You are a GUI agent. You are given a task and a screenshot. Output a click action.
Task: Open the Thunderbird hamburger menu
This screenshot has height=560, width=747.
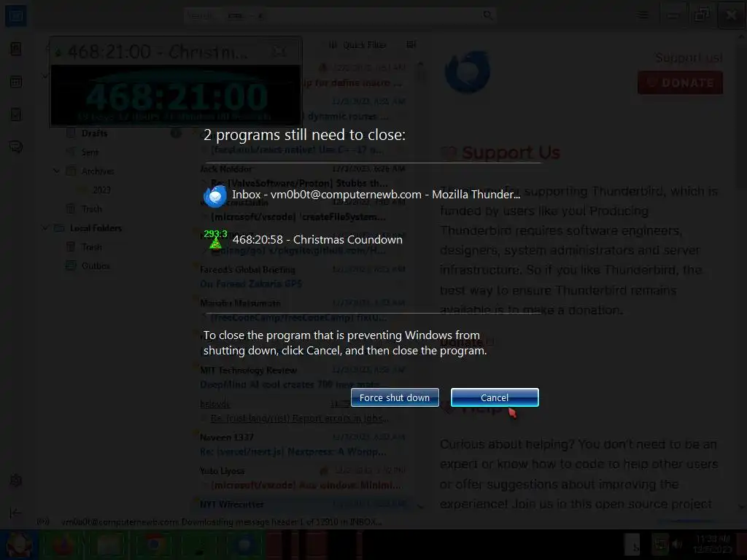[x=643, y=16]
